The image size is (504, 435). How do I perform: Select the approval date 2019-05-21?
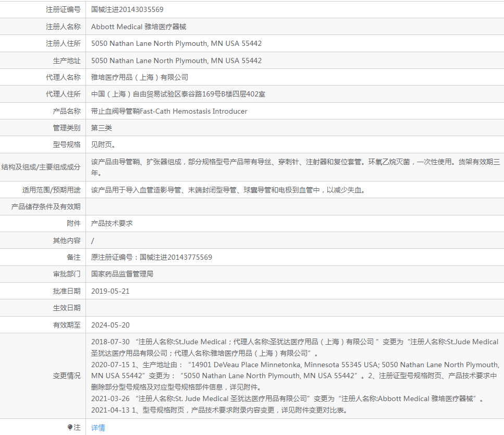click(110, 291)
